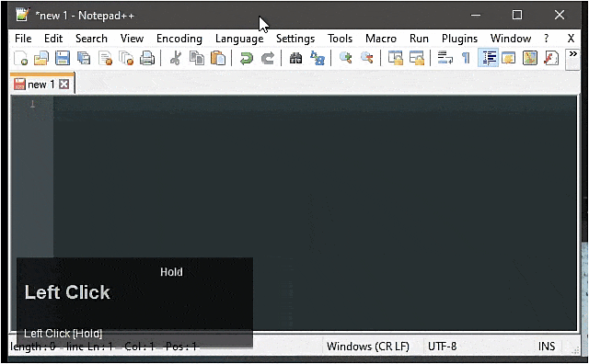Zoom out with the magnifier minus icon
The image size is (589, 364).
point(366,58)
